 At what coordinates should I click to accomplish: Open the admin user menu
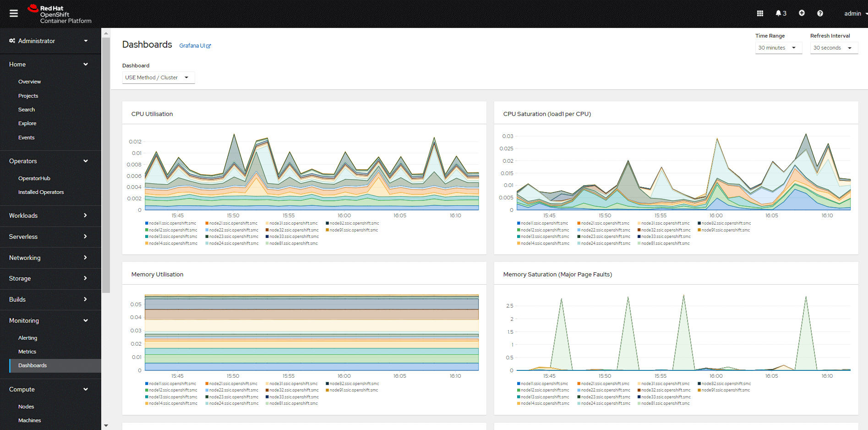855,13
